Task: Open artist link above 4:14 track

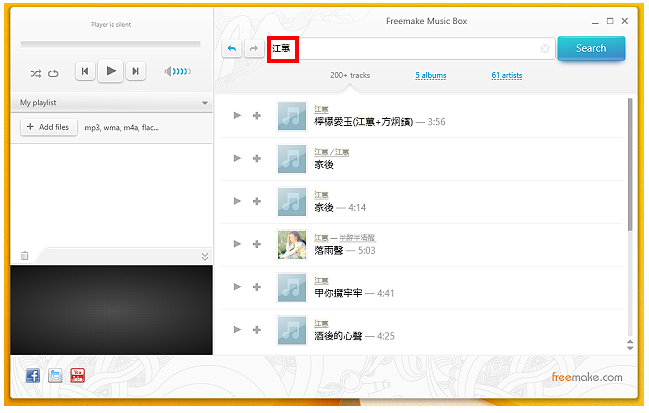Action: click(x=321, y=195)
